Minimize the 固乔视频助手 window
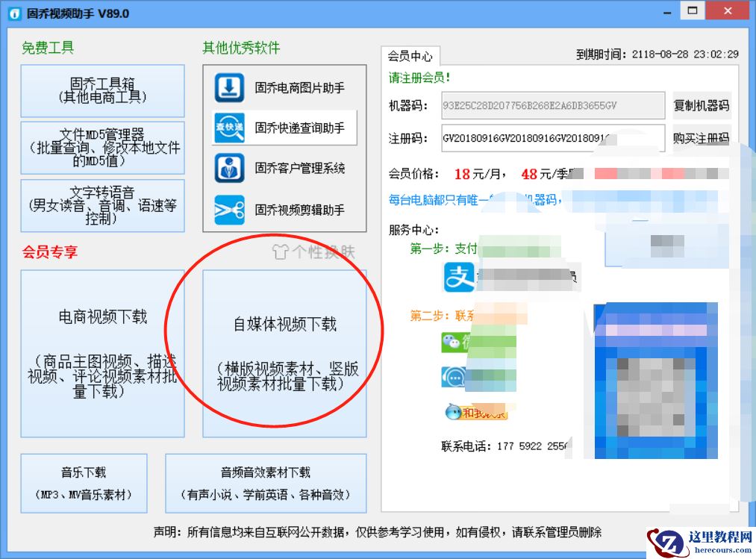Screen dimensions: 756x559 click(x=667, y=12)
